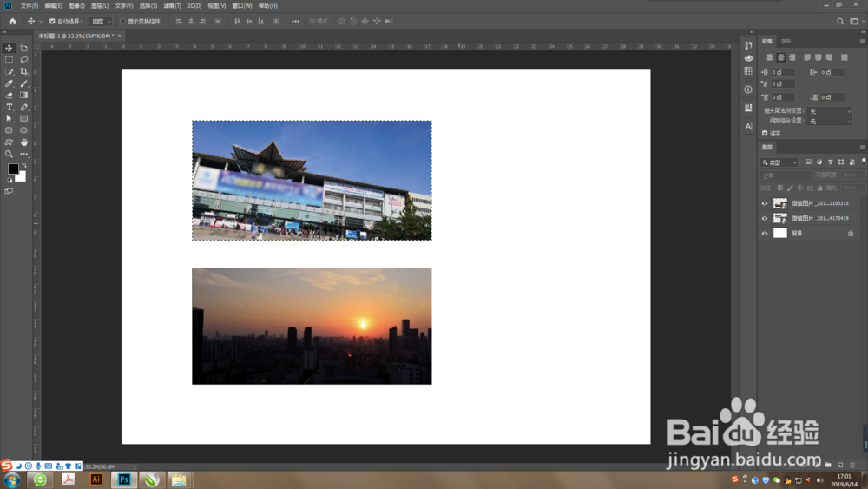Select the Zoom tool

[9, 154]
